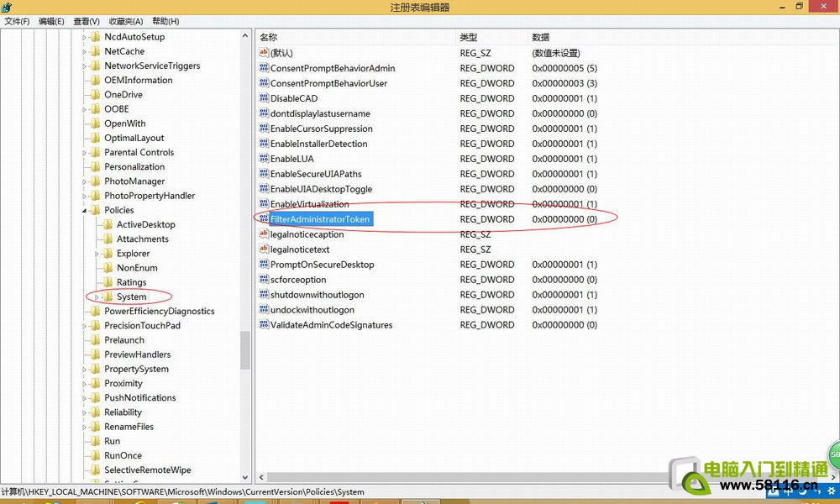Expand the System subkey arrow
This screenshot has width=840, height=504.
click(97, 297)
